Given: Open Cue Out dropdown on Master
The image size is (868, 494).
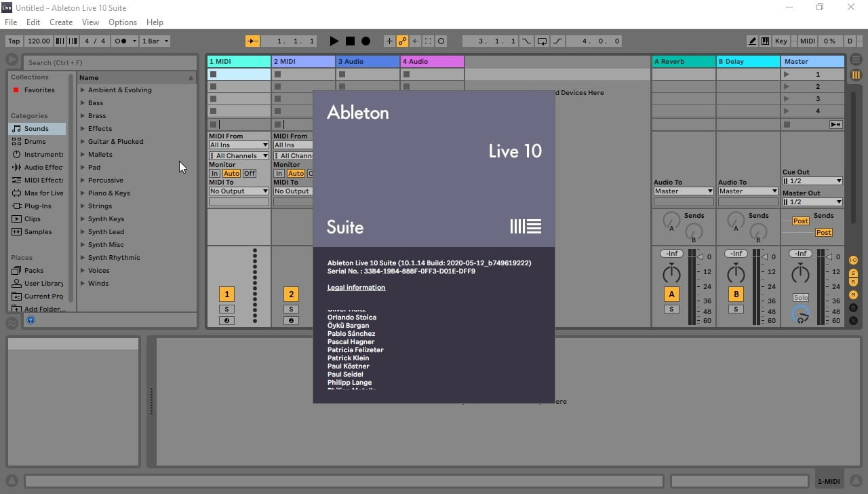Looking at the screenshot, I should coord(812,180).
